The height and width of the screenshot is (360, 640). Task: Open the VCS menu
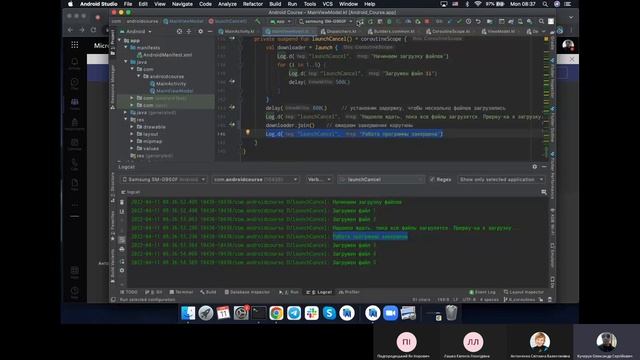pos(327,4)
